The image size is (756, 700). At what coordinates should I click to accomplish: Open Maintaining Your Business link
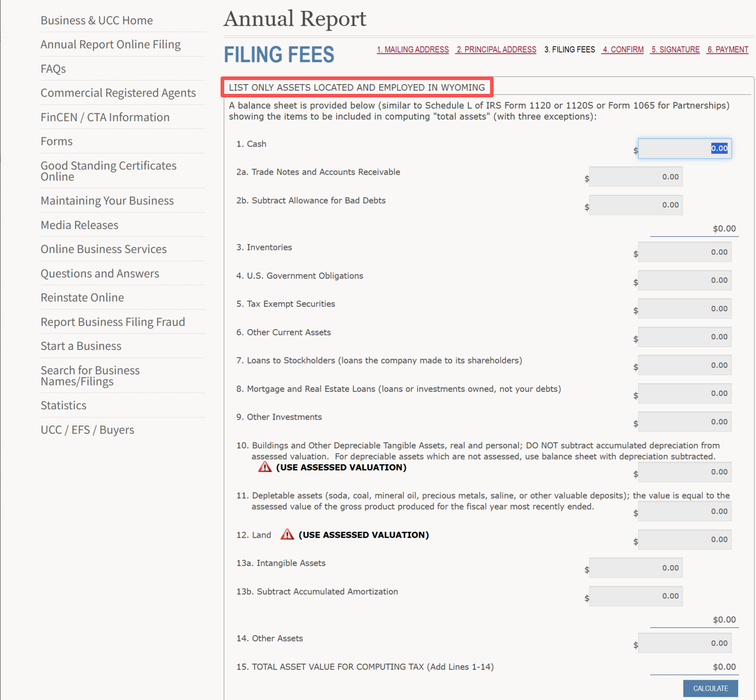coord(107,201)
